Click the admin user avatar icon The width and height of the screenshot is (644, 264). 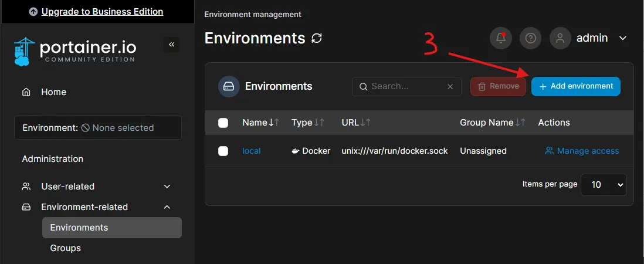click(x=560, y=38)
